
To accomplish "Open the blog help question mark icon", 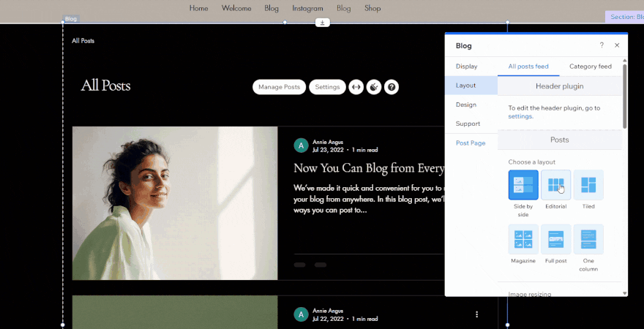I will click(392, 87).
